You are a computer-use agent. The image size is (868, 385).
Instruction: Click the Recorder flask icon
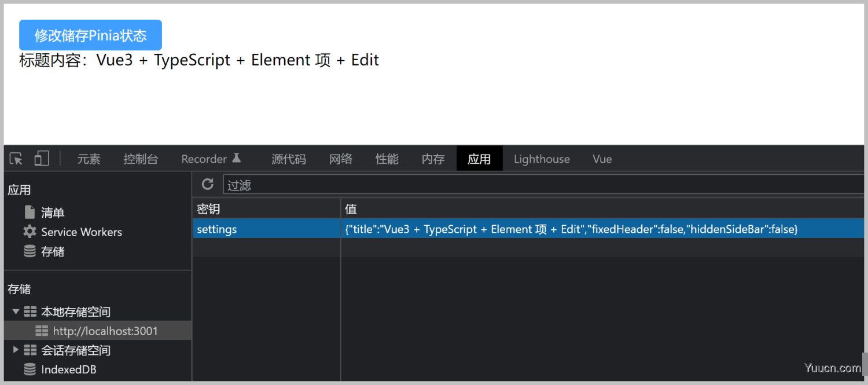pyautogui.click(x=236, y=157)
